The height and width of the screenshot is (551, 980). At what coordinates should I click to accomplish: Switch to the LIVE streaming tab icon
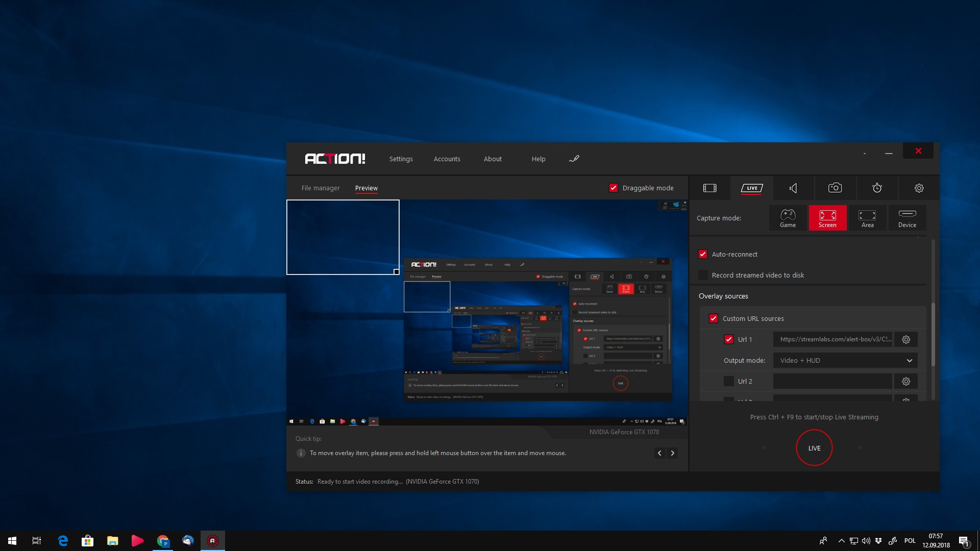[752, 188]
